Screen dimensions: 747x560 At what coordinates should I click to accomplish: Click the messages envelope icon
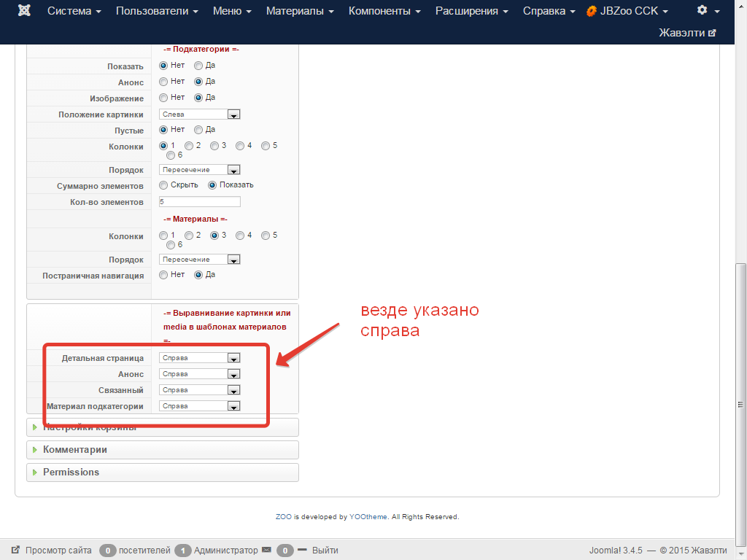266,550
